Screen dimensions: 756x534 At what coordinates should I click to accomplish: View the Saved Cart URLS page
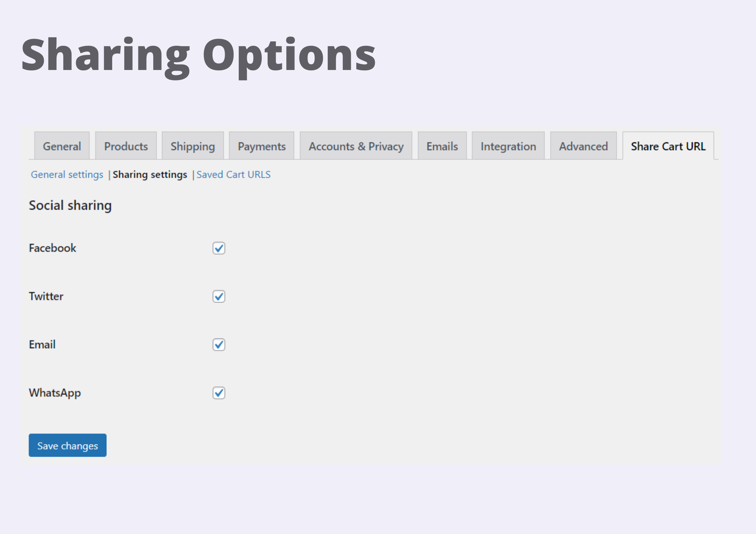[x=234, y=174]
